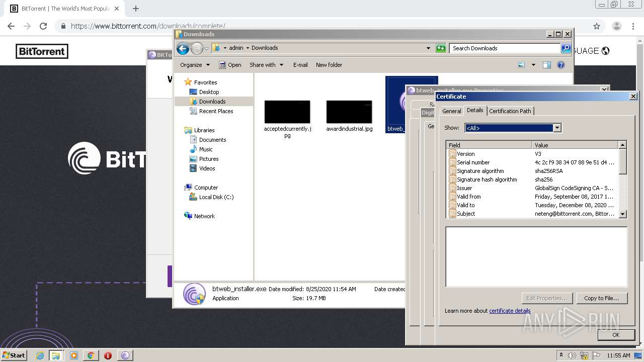
Task: Open the Organize dropdown menu
Action: pyautogui.click(x=195, y=65)
